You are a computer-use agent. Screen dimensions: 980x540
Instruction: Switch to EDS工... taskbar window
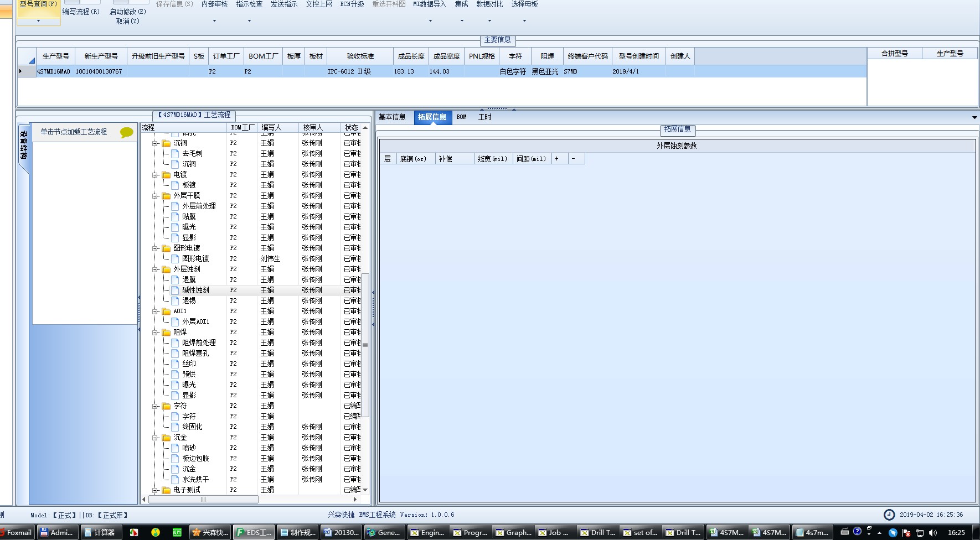click(253, 532)
